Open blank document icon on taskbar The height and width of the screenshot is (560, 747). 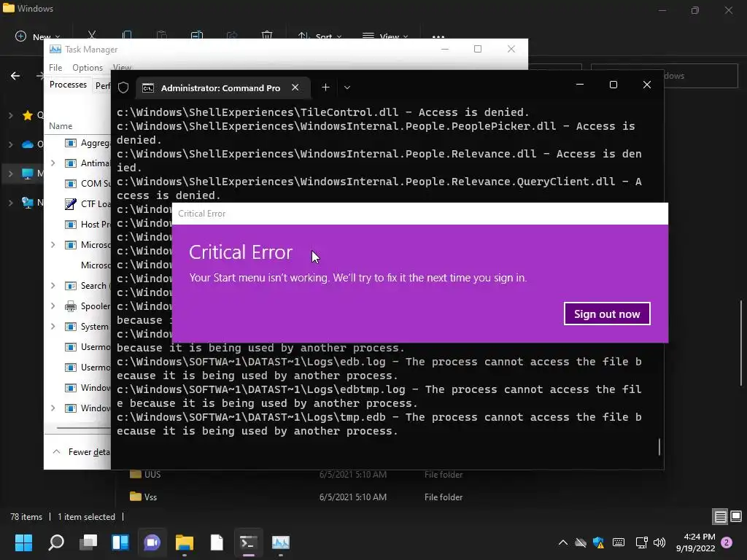point(217,542)
